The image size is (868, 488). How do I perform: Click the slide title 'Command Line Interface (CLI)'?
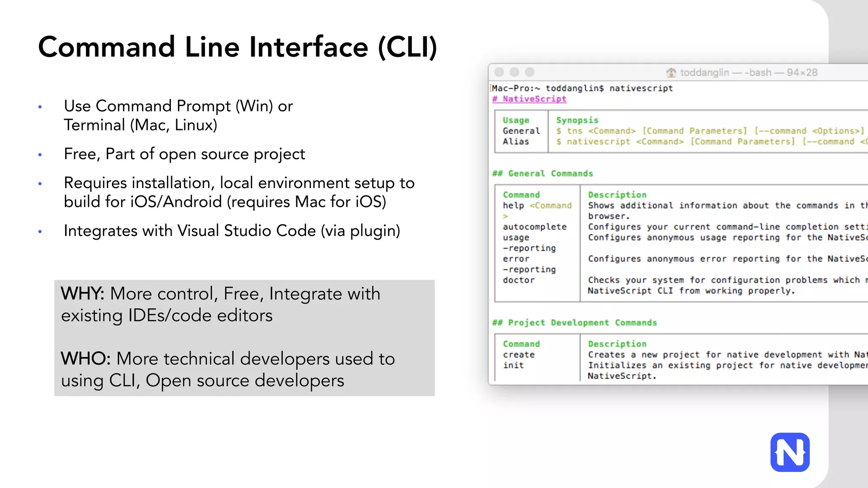[x=237, y=47]
